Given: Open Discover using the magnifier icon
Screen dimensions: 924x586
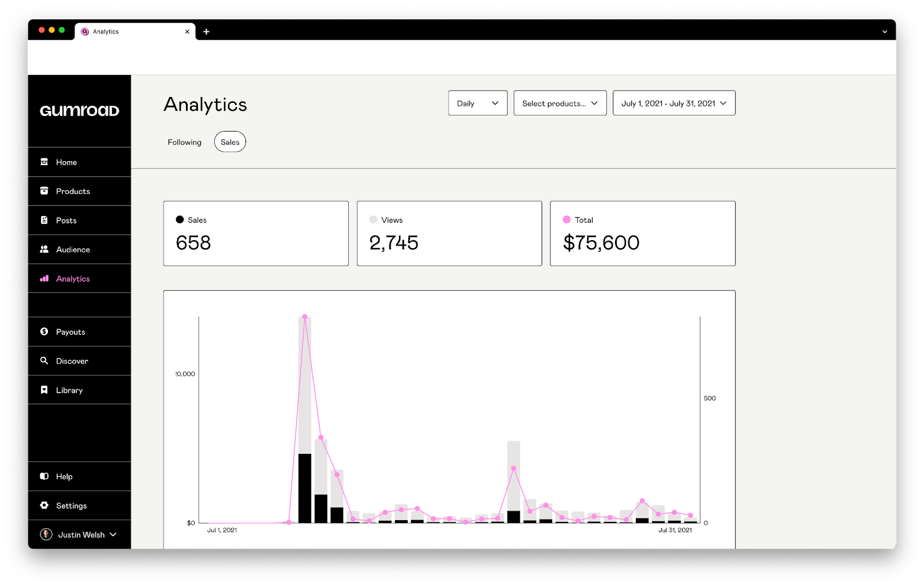Looking at the screenshot, I should coord(44,361).
